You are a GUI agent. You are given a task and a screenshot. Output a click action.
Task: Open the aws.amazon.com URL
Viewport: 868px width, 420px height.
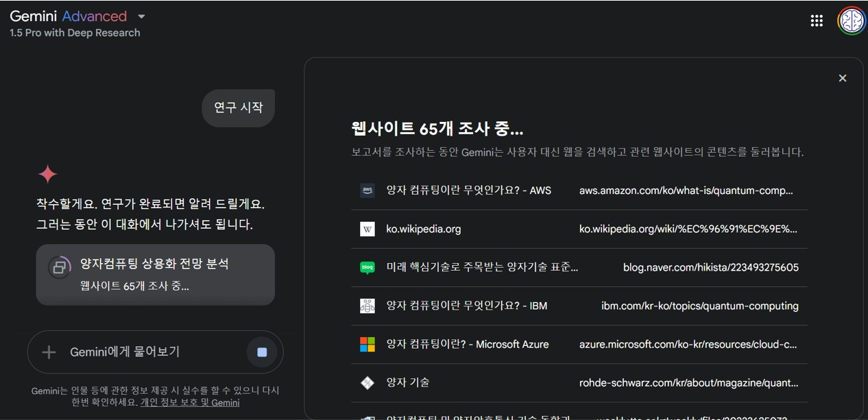(x=686, y=190)
